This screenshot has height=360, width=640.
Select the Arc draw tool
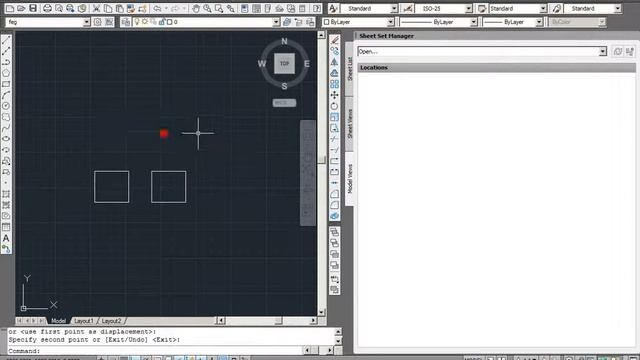(6, 95)
